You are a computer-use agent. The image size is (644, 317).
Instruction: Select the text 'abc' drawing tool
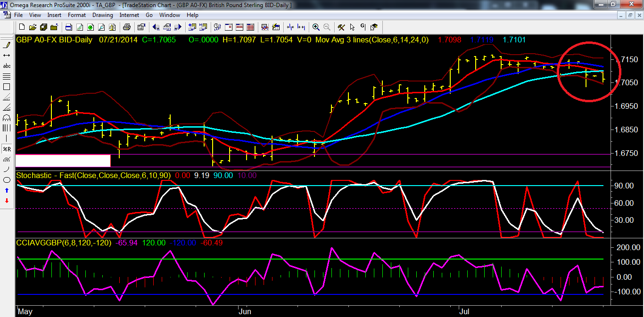coord(7,66)
